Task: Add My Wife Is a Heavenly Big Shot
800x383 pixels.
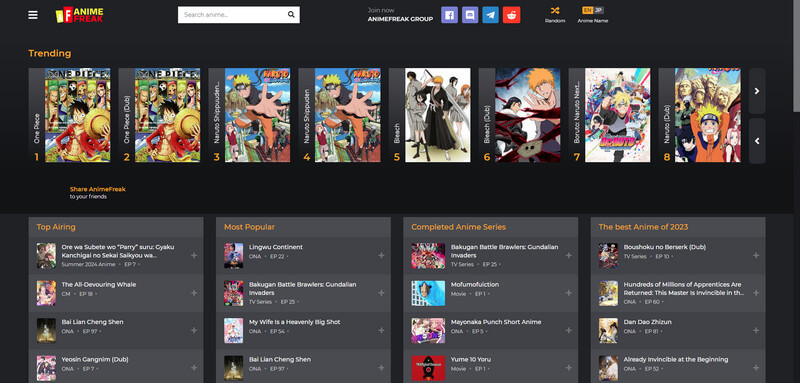Action: (x=381, y=330)
